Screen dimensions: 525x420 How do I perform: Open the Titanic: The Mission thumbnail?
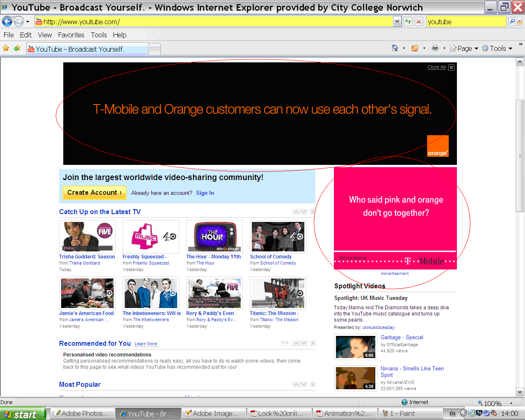click(x=278, y=293)
